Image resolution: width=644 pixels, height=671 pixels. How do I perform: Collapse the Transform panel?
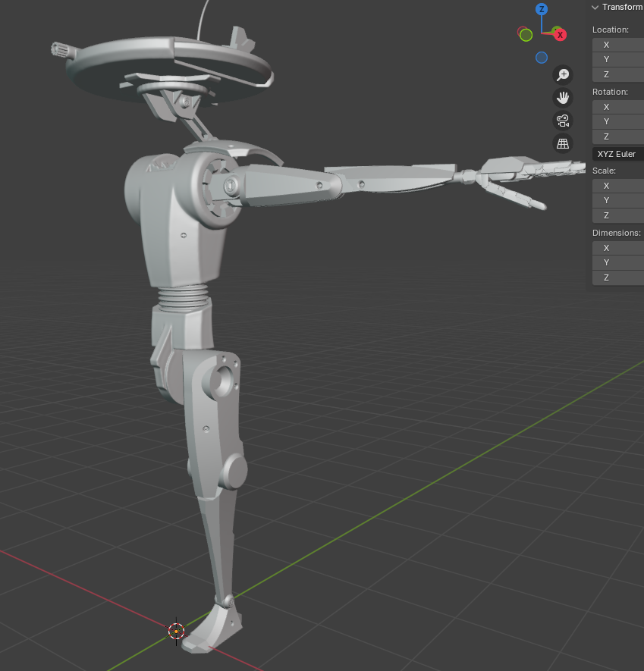click(x=595, y=8)
